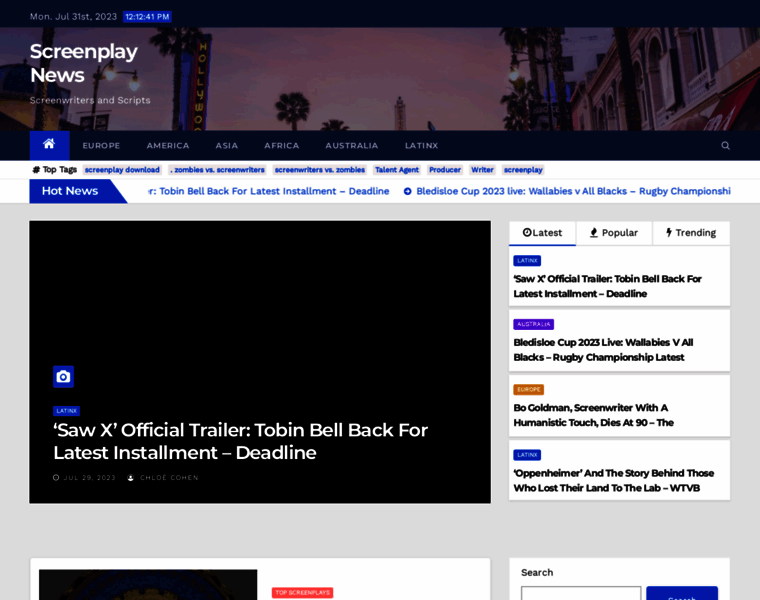Click the Hot News label
This screenshot has width=760, height=600.
click(x=70, y=191)
